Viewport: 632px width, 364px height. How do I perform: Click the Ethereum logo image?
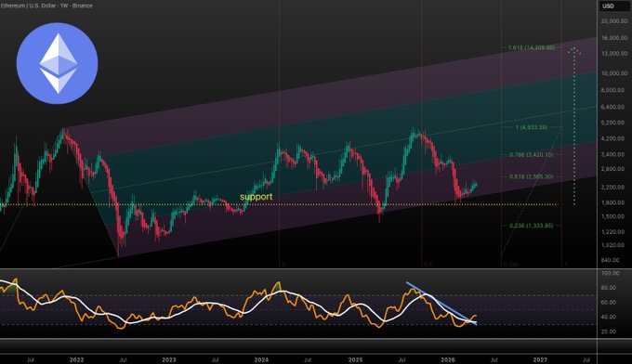click(x=58, y=64)
